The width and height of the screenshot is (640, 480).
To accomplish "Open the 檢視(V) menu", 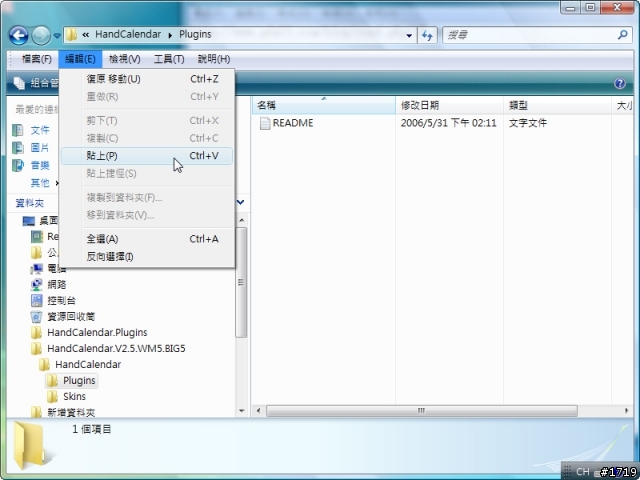I will coord(124,59).
